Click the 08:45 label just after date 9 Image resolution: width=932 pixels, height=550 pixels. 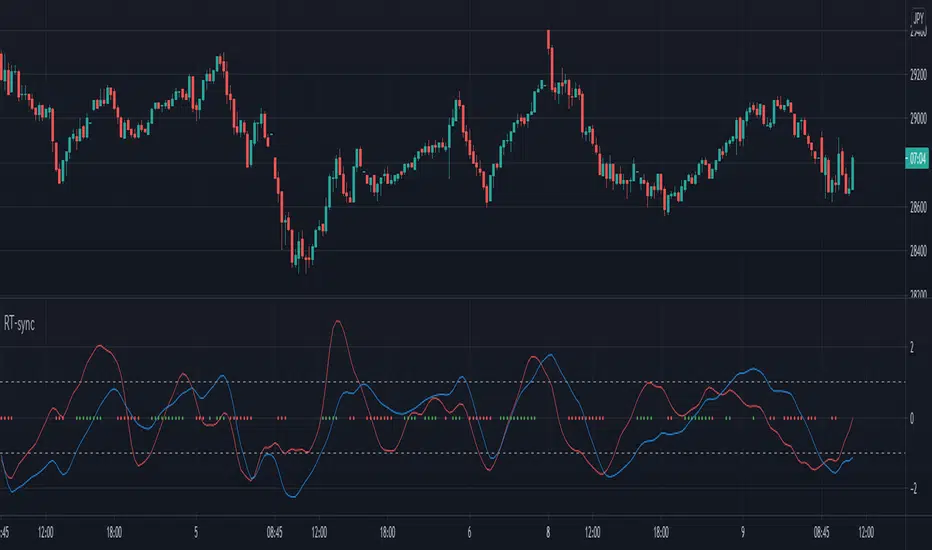pos(821,532)
